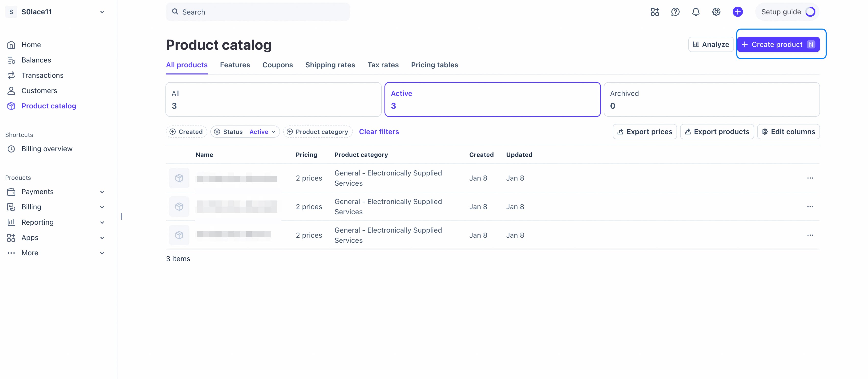Select the All products count card
Screen dimensions: 868x379
click(x=274, y=100)
